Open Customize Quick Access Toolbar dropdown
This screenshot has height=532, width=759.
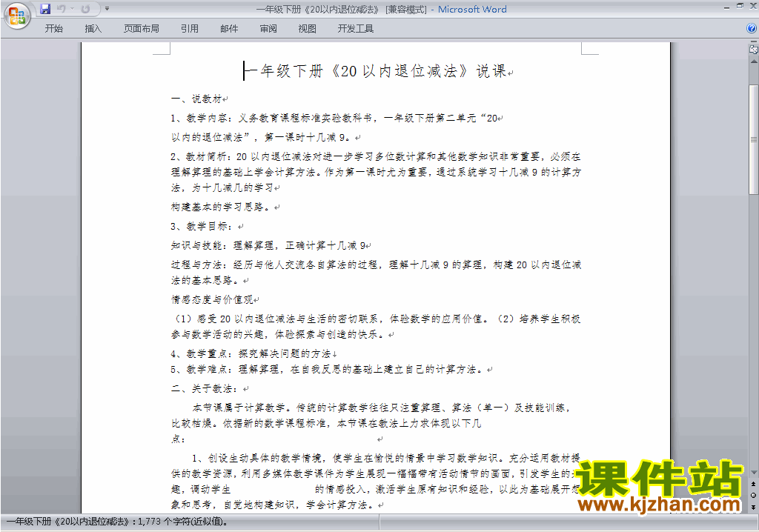pos(107,9)
